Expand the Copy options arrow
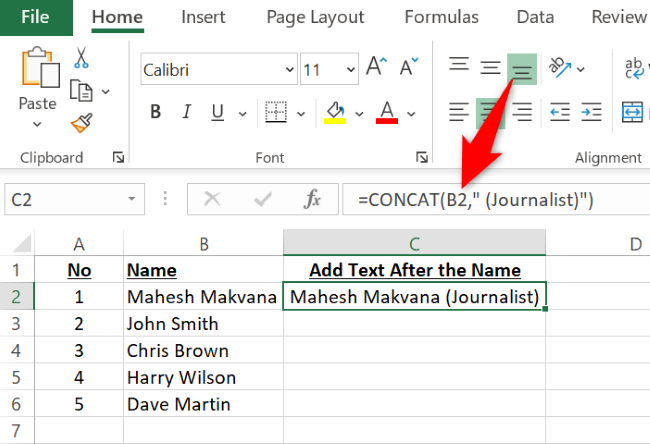Screen dimensions: 650x444 click(106, 91)
